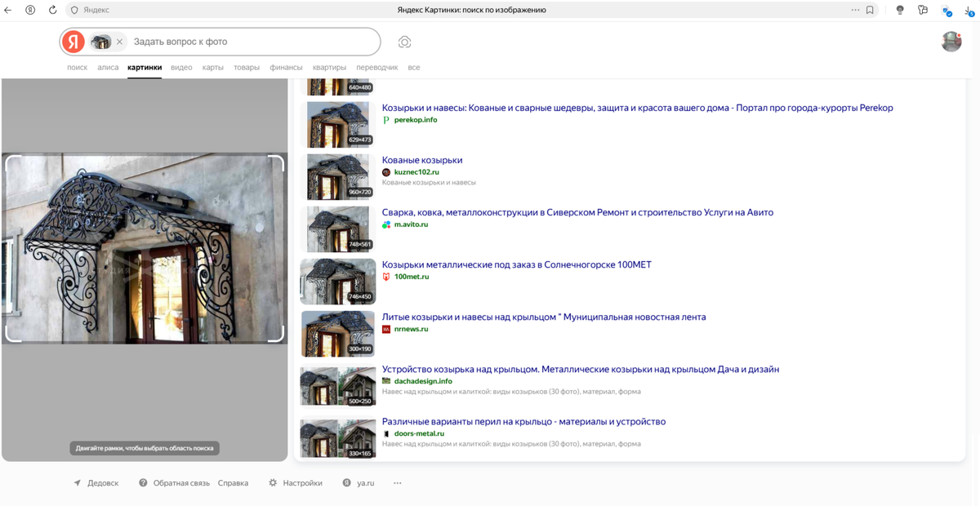The width and height of the screenshot is (980, 506).
Task: Open the user profile avatar
Action: [x=951, y=42]
